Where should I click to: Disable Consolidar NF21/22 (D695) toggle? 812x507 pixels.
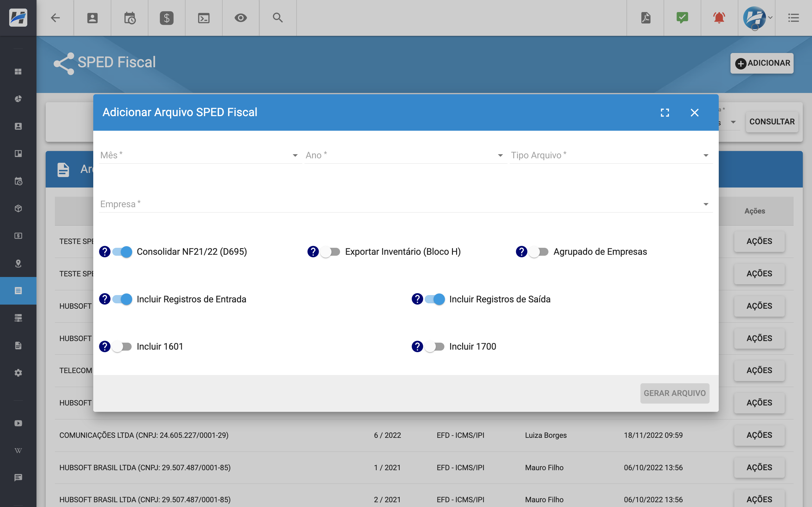(122, 252)
